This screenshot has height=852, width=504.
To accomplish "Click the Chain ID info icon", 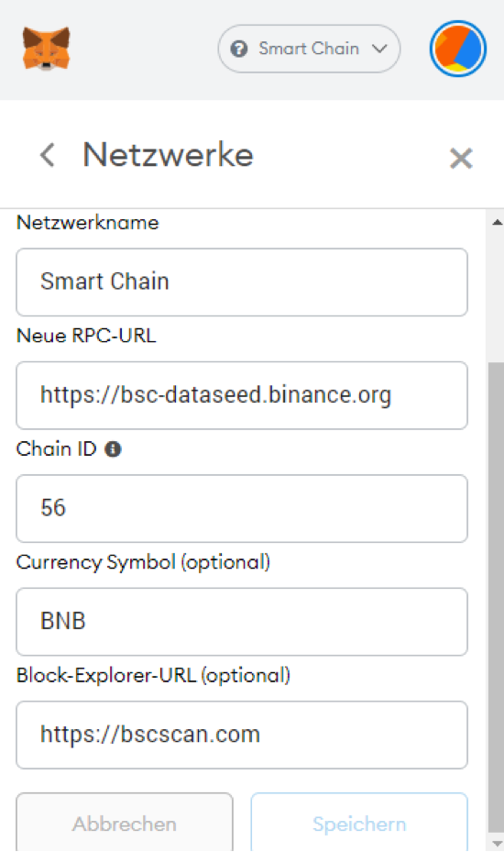I will 113,449.
